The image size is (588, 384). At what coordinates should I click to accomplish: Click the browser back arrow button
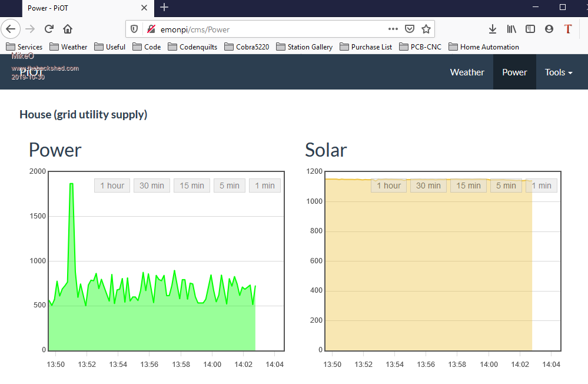pos(11,29)
